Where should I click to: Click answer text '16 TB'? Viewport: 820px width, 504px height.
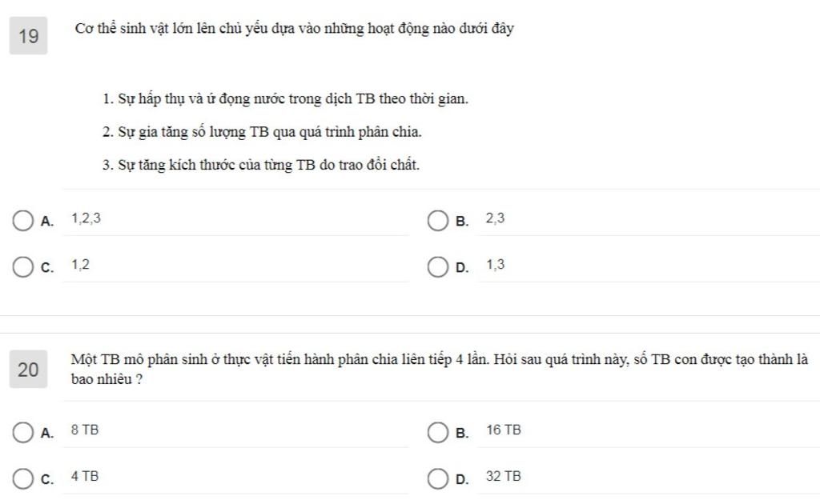pos(504,430)
